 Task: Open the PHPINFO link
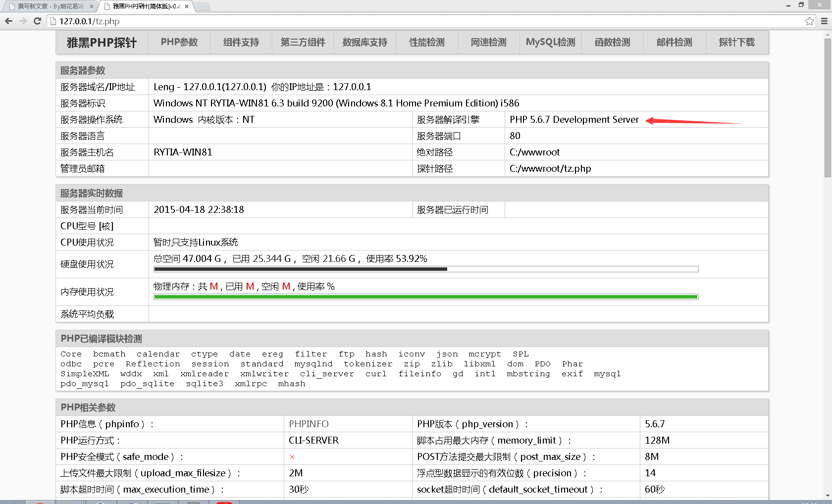pos(309,424)
